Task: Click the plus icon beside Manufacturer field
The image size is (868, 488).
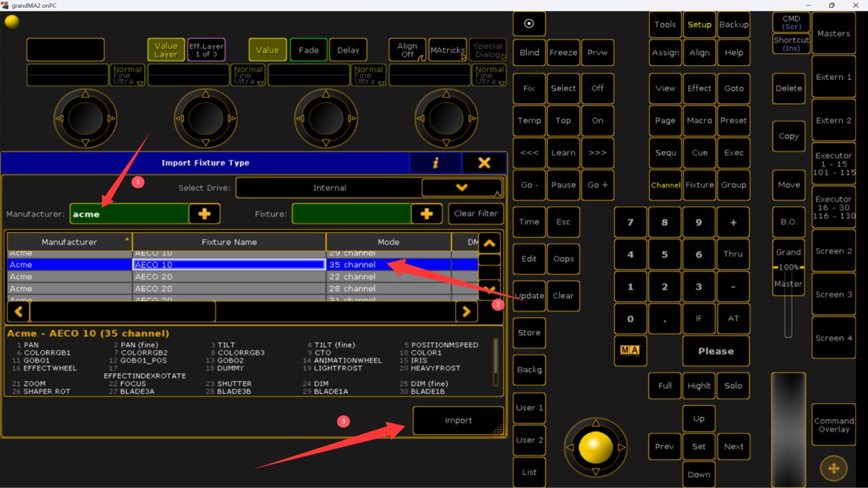Action: pyautogui.click(x=204, y=213)
